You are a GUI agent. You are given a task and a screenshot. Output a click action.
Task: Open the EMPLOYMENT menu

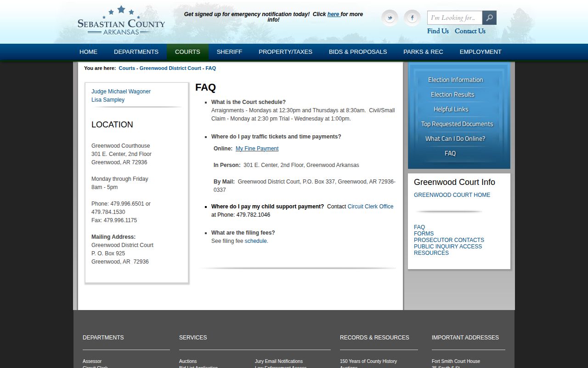pos(481,52)
